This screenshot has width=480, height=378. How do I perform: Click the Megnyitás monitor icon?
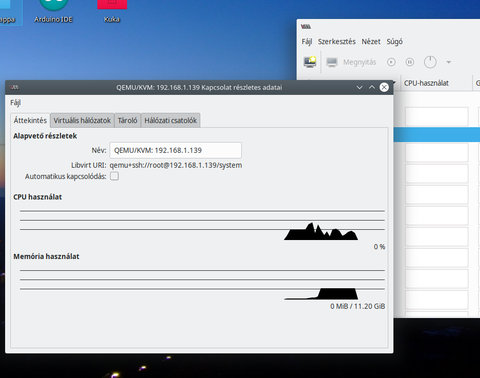coord(332,62)
